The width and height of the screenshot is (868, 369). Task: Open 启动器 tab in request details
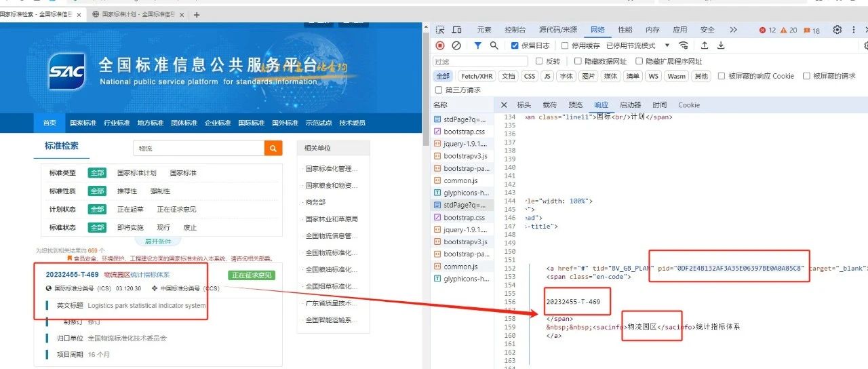click(x=631, y=105)
